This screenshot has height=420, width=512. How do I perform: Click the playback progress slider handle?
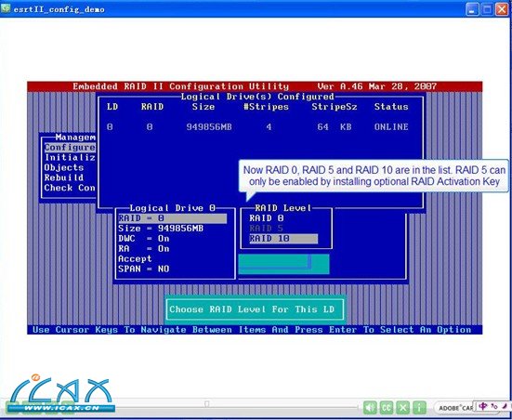coord(206,404)
